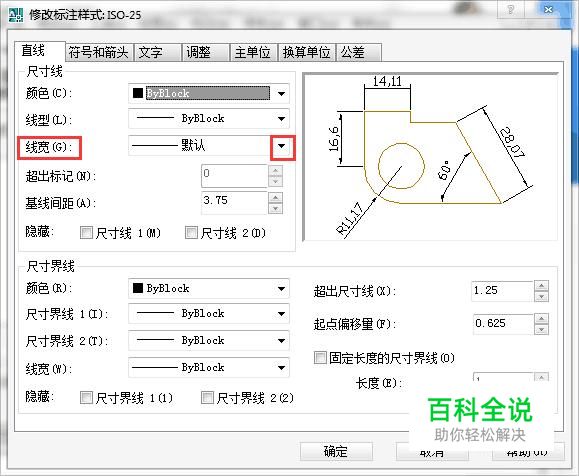Viewport: 579px width, 476px height.
Task: Decrease 基线间距(A) with down arrow
Action: 275,209
